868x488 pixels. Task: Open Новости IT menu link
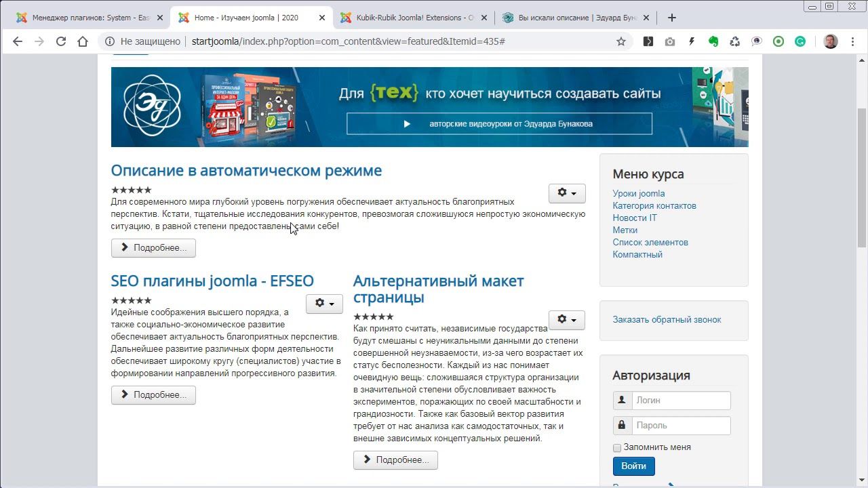(x=635, y=218)
